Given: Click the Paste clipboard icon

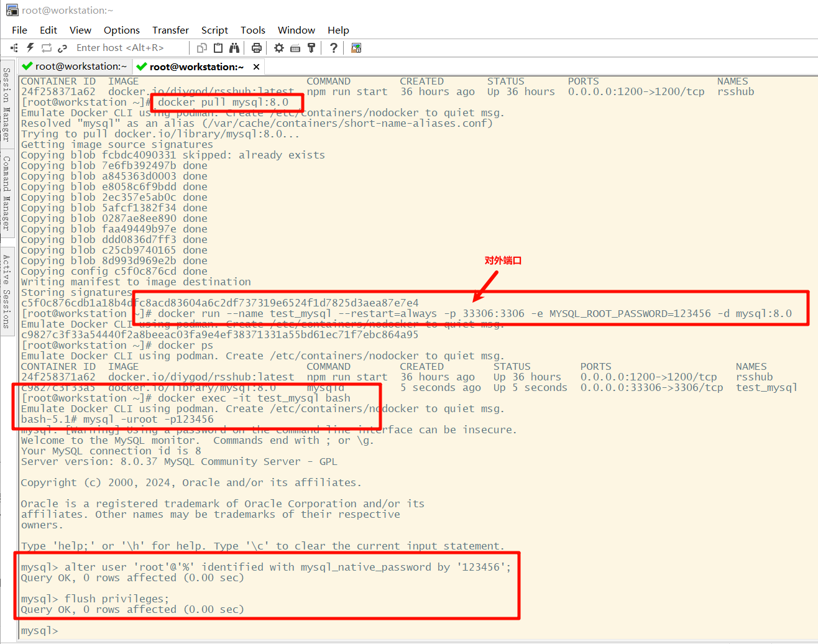Looking at the screenshot, I should [218, 48].
